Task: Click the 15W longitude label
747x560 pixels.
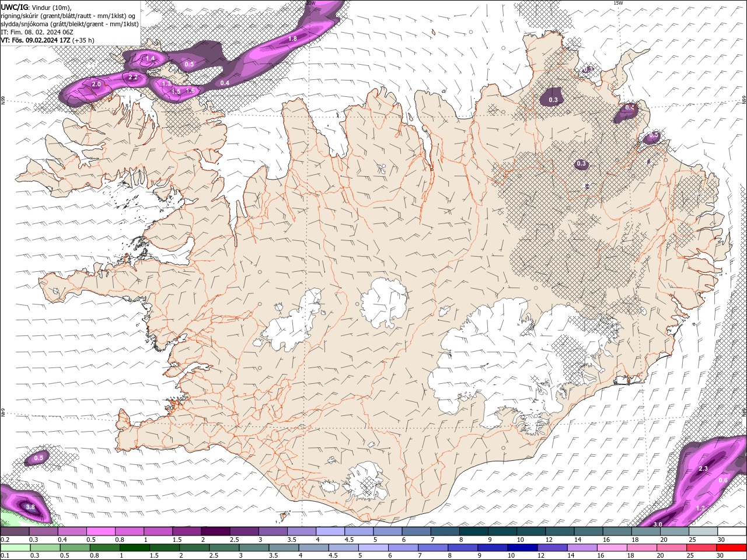Action: [618, 3]
